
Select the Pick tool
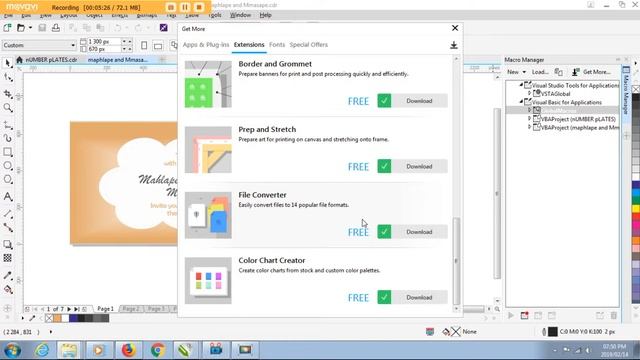[x=8, y=63]
